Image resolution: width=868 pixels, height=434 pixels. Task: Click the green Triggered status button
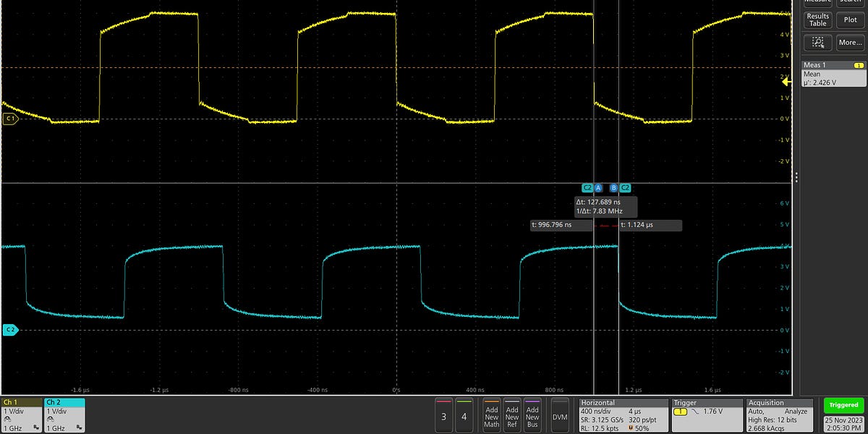(843, 405)
